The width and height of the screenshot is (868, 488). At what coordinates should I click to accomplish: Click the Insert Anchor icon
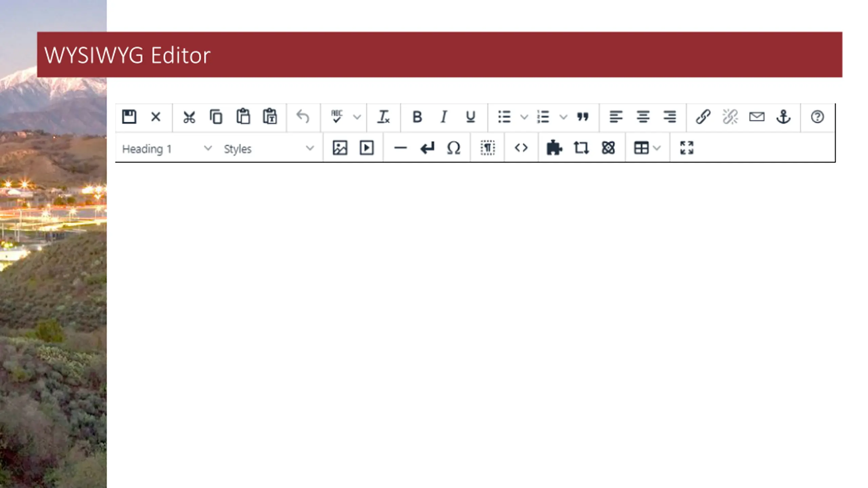pyautogui.click(x=783, y=117)
